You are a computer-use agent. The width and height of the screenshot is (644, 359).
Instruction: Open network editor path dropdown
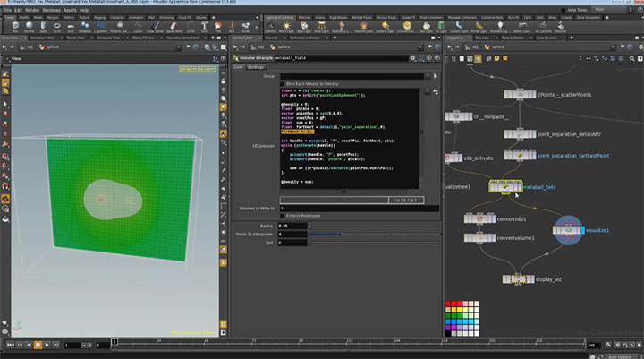[x=613, y=47]
